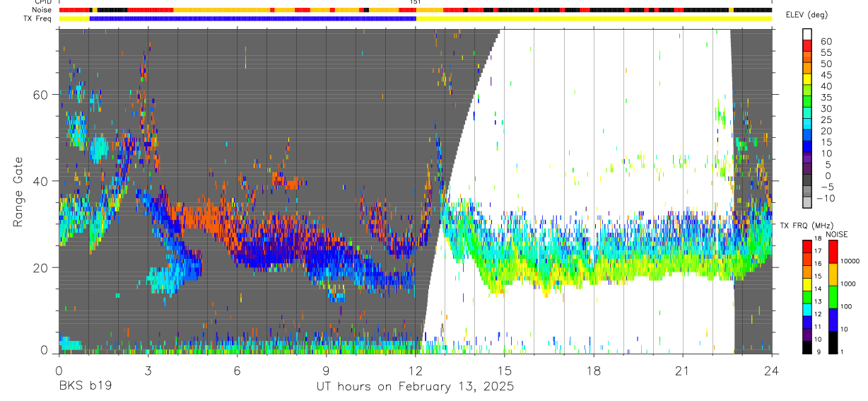Click x-axis tick label '3'
The image size is (868, 401).
tap(148, 371)
